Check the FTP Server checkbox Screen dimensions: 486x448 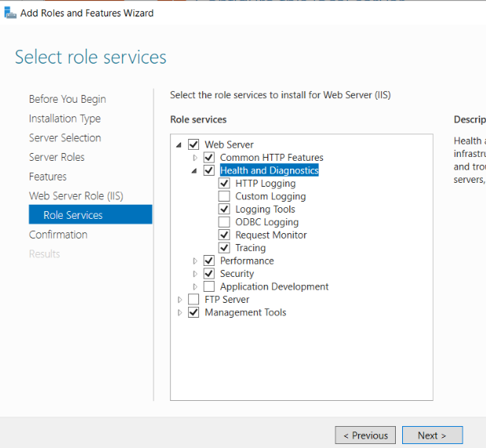(x=194, y=300)
